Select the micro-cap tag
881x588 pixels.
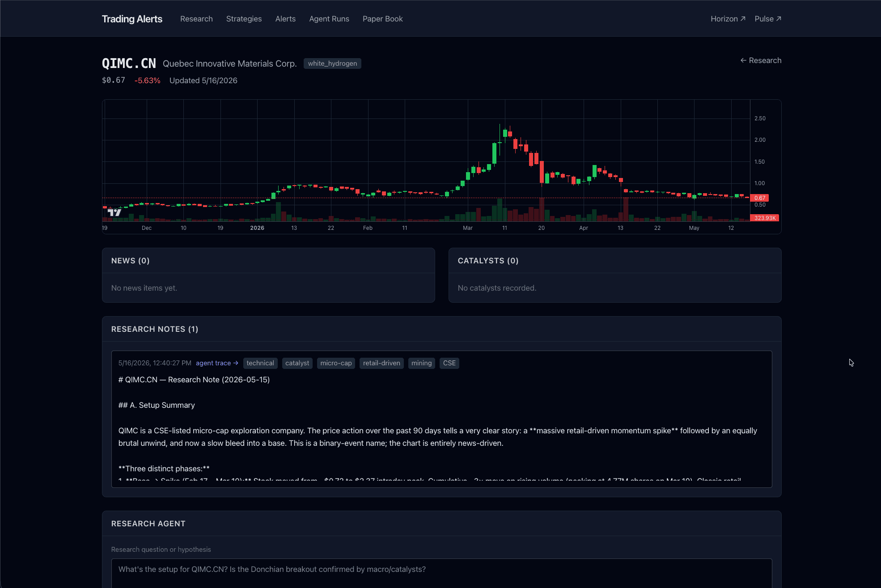coord(336,363)
